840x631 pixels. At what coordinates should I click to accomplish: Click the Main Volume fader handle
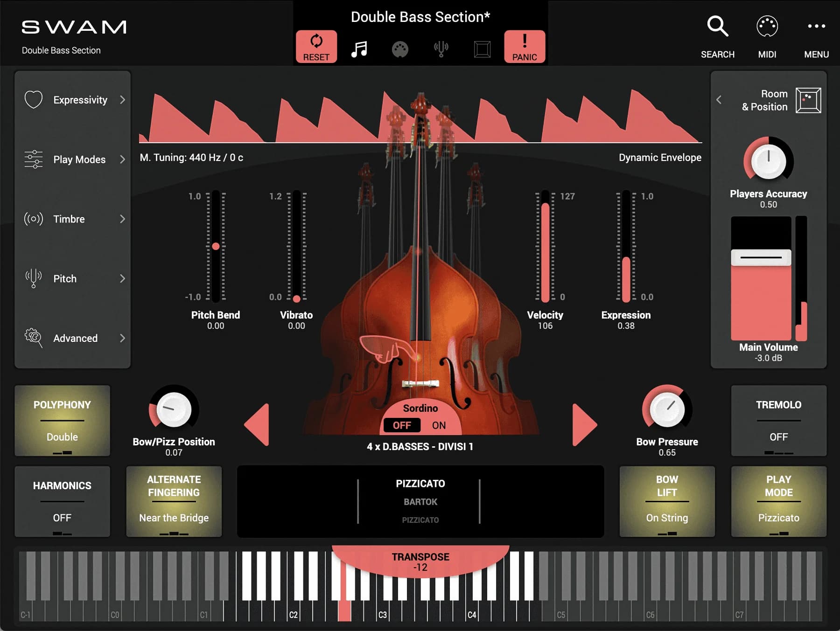coord(761,257)
